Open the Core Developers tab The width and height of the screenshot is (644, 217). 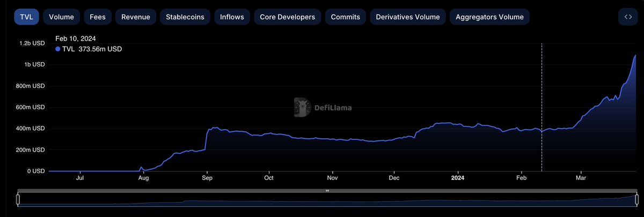coord(287,17)
